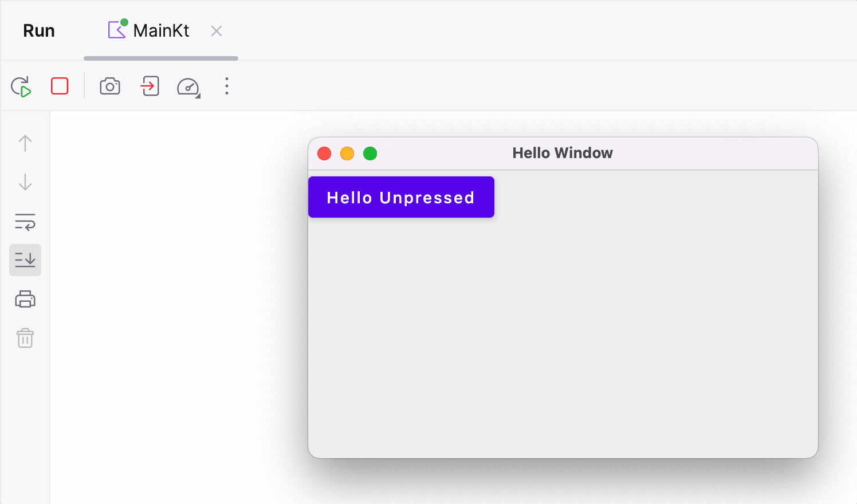Rerun the MainKt application
The width and height of the screenshot is (857, 504).
tap(21, 86)
